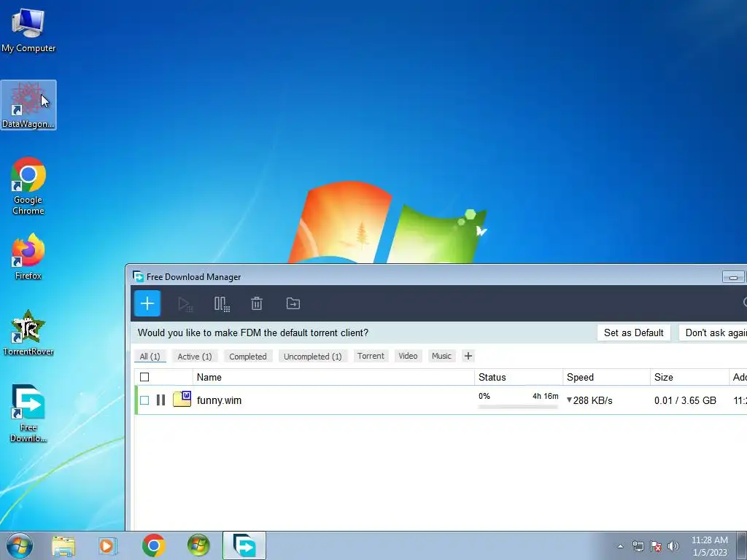
Task: Select the Completed filter tab
Action: [248, 356]
